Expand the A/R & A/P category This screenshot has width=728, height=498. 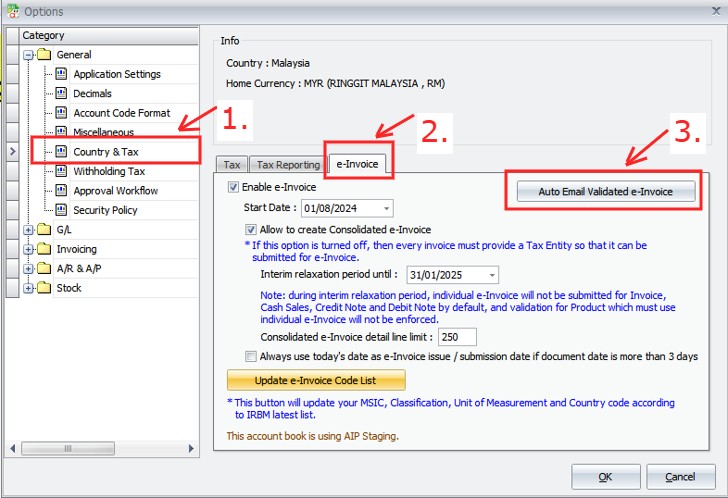(29, 269)
